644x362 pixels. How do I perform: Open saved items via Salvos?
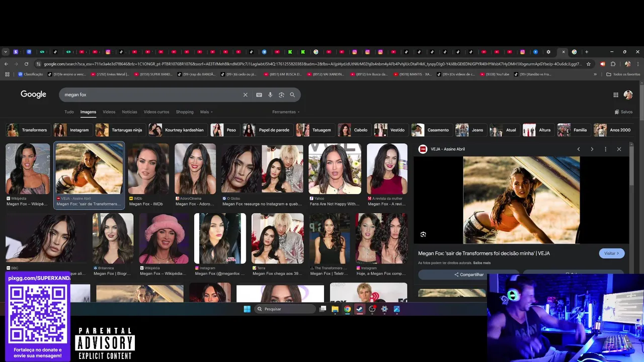(624, 112)
